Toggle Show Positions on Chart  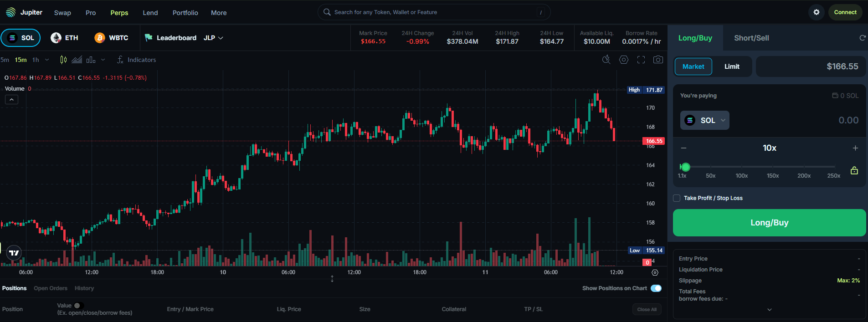point(656,288)
